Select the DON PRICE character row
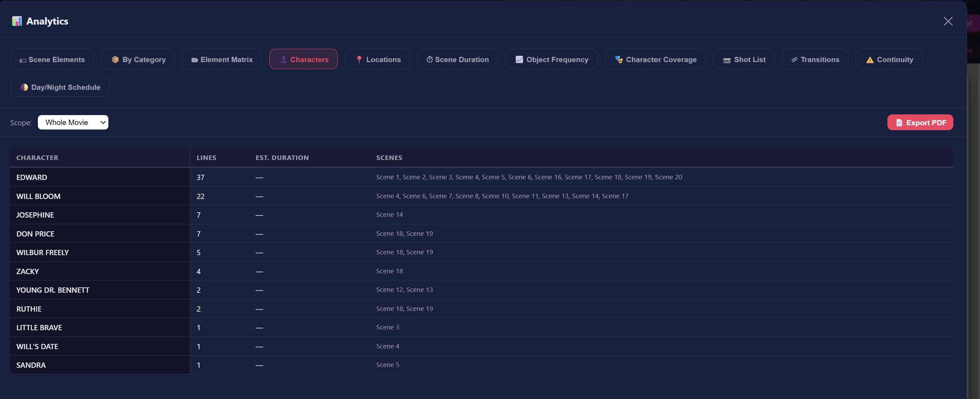The image size is (980, 399). [482, 234]
